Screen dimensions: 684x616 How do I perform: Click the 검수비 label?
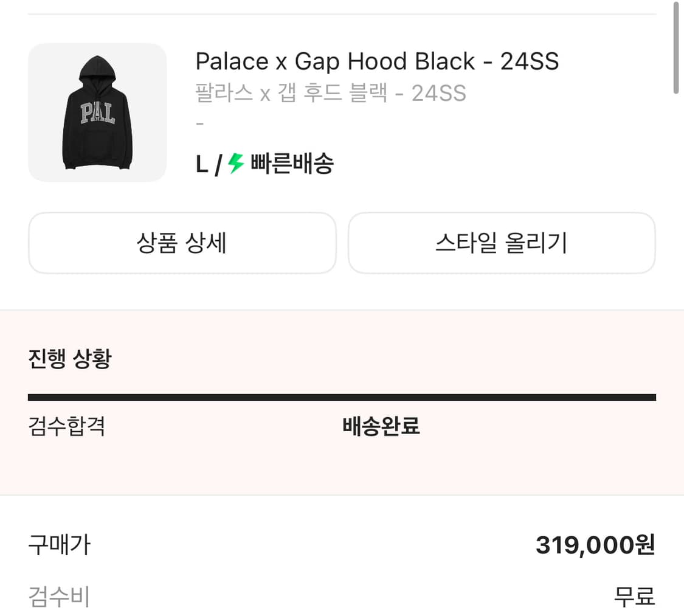point(55,598)
